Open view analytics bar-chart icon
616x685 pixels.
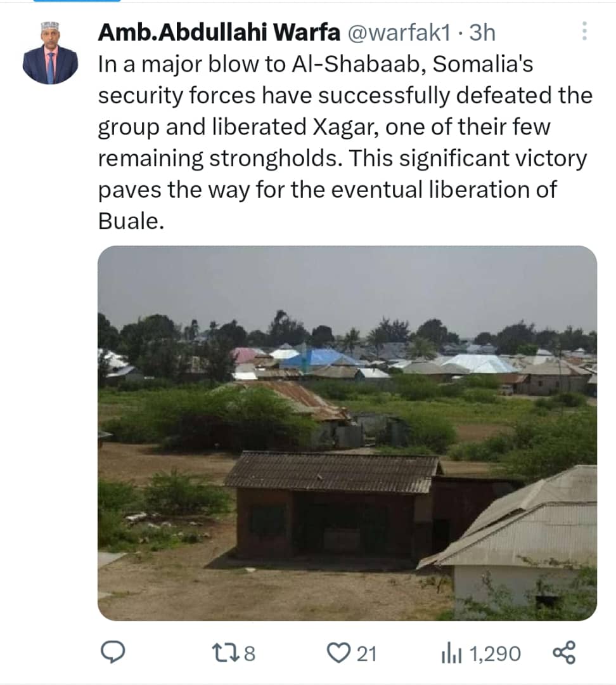(448, 652)
